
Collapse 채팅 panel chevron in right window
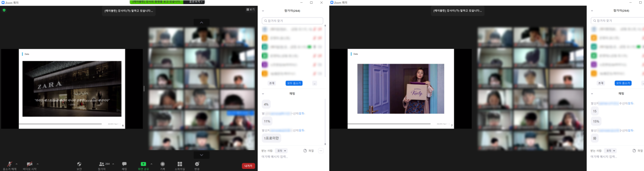click(x=592, y=93)
